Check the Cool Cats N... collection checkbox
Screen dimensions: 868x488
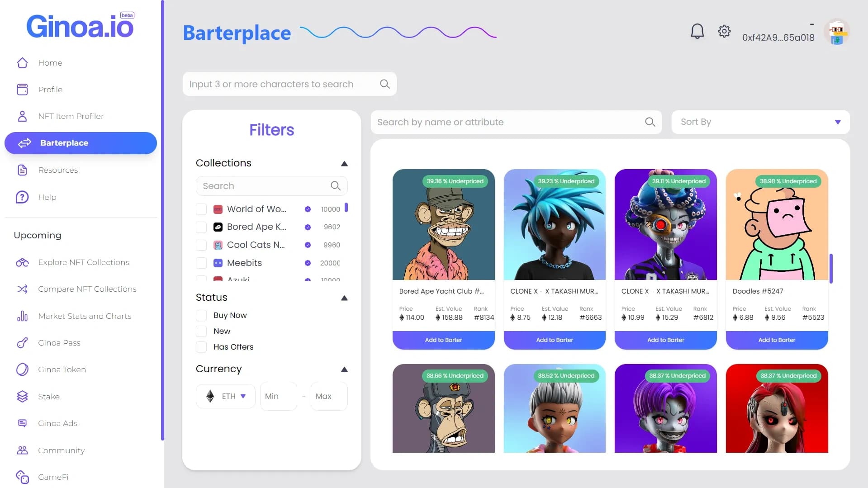201,245
